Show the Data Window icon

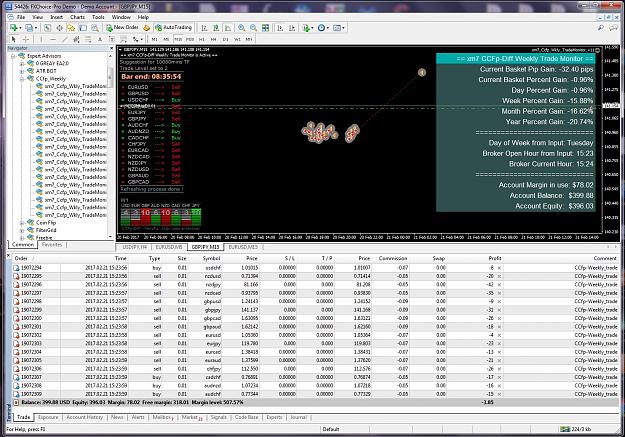pyautogui.click(x=59, y=28)
